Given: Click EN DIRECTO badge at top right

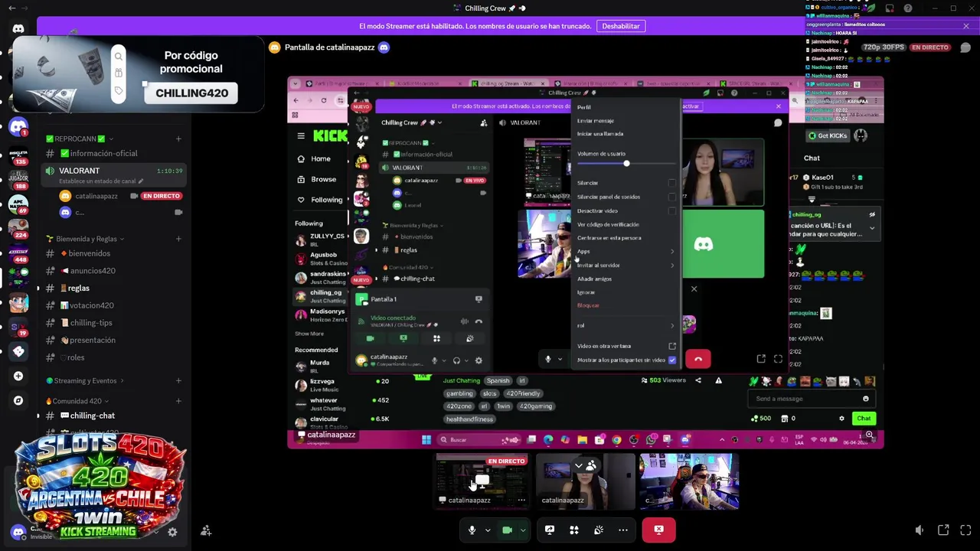Looking at the screenshot, I should pos(930,47).
